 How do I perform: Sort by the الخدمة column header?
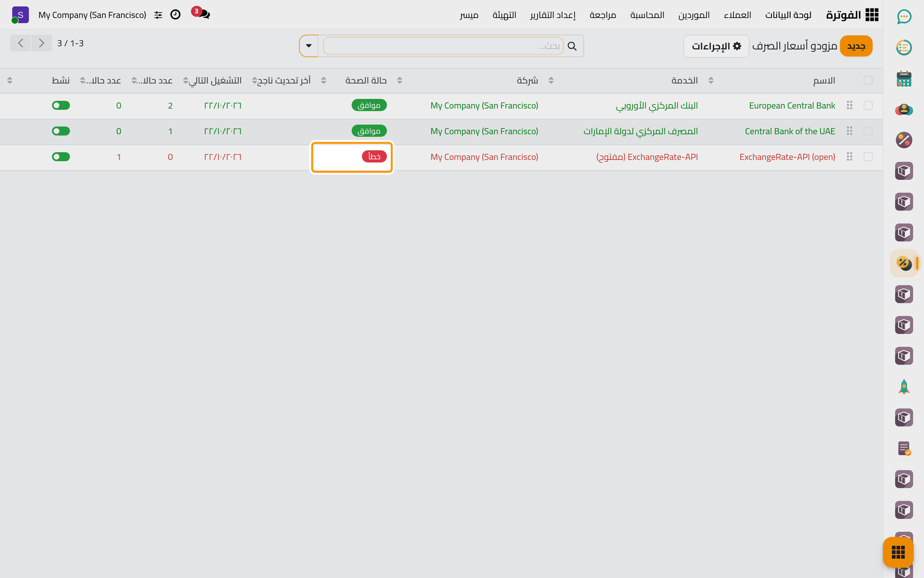(684, 80)
